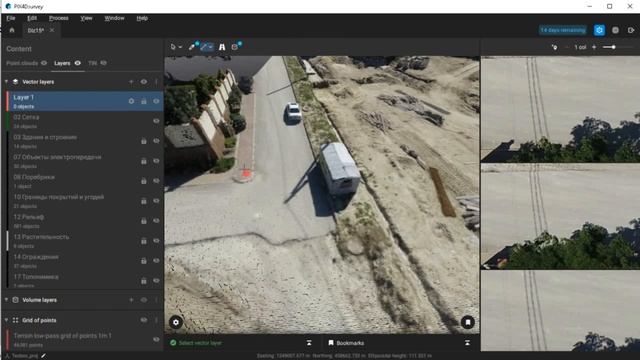Open the Edit menu

32,18
